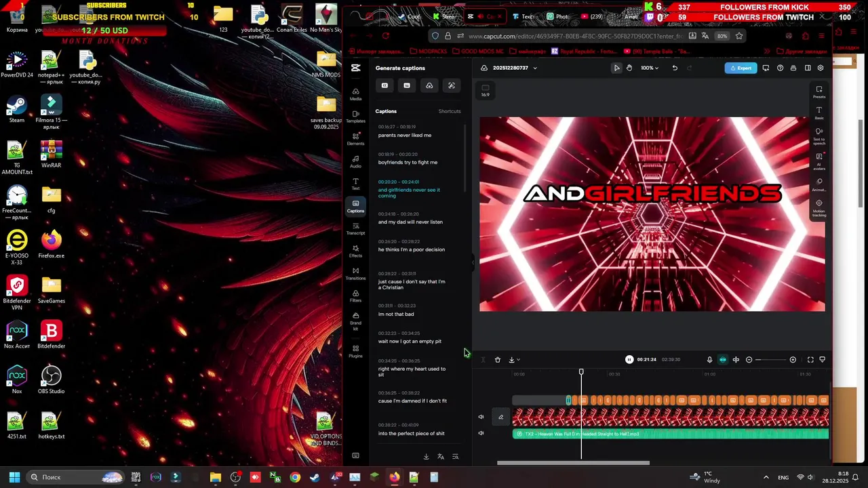
Task: Open the 16:9 aspect ratio selector
Action: click(x=485, y=91)
